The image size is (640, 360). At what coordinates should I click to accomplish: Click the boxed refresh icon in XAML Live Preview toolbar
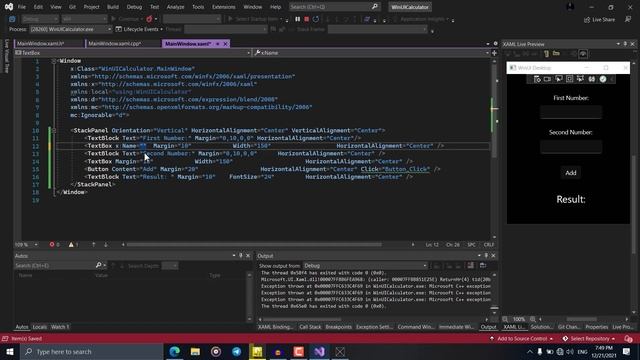[583, 54]
